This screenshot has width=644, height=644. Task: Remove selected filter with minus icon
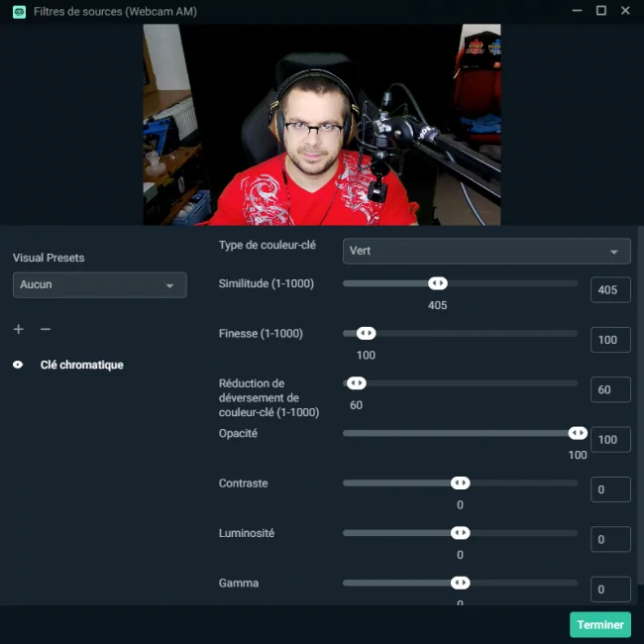tap(46, 329)
